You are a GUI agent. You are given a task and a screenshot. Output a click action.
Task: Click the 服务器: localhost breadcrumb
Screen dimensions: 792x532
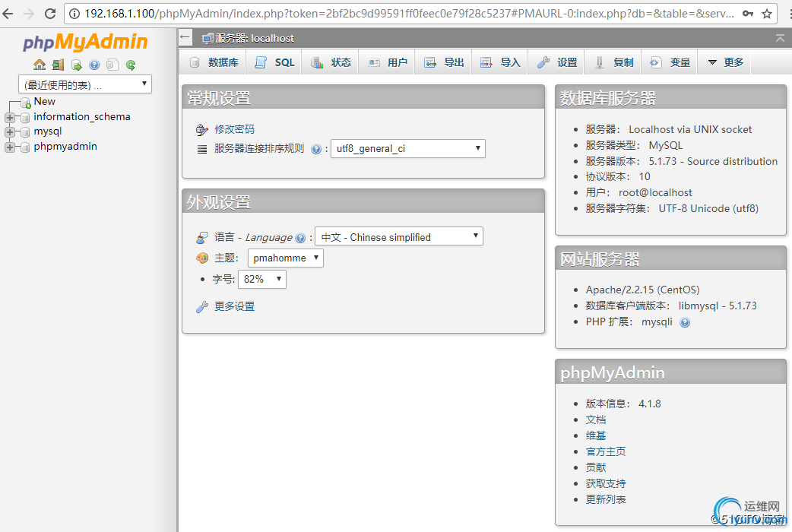tap(255, 39)
